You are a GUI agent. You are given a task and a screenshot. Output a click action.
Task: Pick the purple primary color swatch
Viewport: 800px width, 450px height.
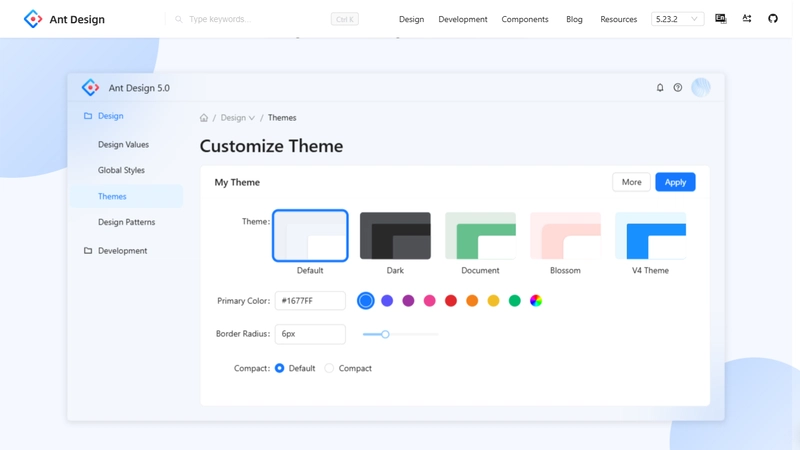pyautogui.click(x=408, y=301)
